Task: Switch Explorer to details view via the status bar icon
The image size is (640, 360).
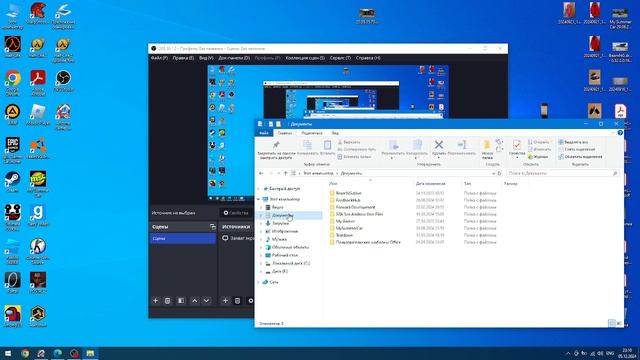Action: (611, 323)
